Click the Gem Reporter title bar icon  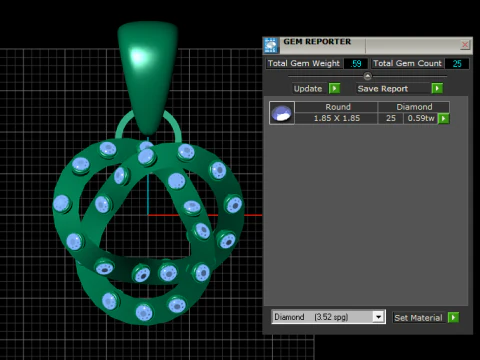(271, 45)
